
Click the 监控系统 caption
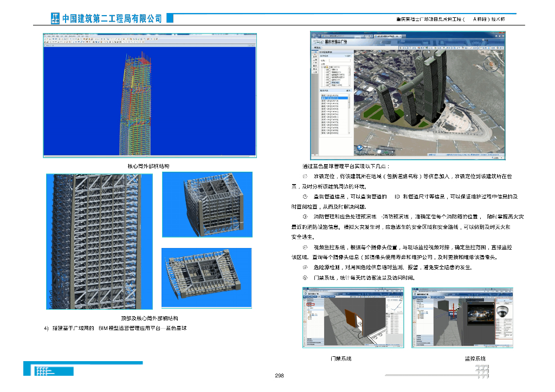point(475,358)
